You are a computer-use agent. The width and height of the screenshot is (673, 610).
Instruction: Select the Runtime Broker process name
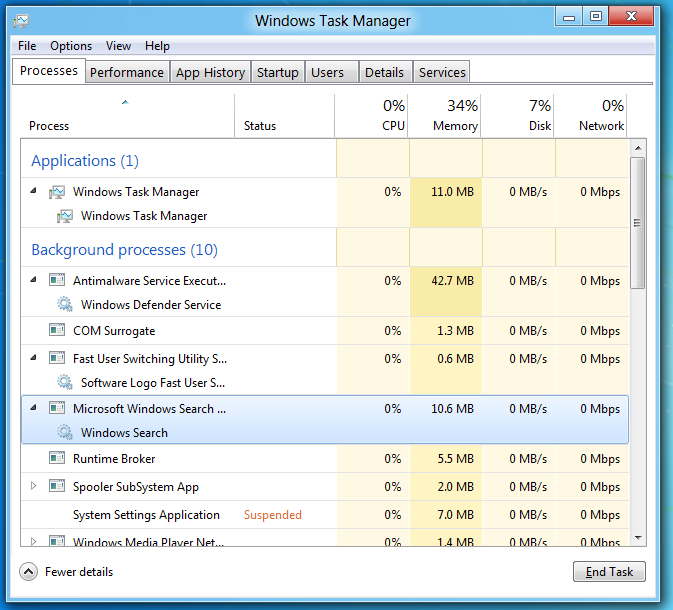tap(114, 459)
